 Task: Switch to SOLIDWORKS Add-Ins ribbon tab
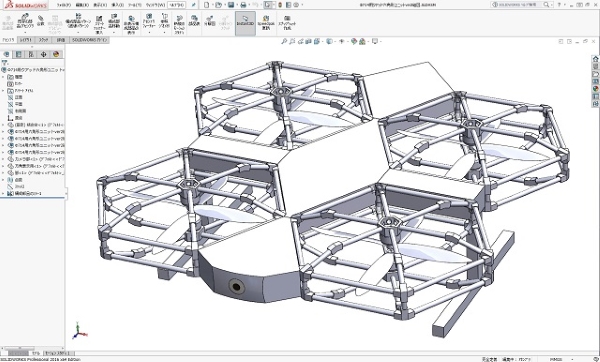coord(89,40)
